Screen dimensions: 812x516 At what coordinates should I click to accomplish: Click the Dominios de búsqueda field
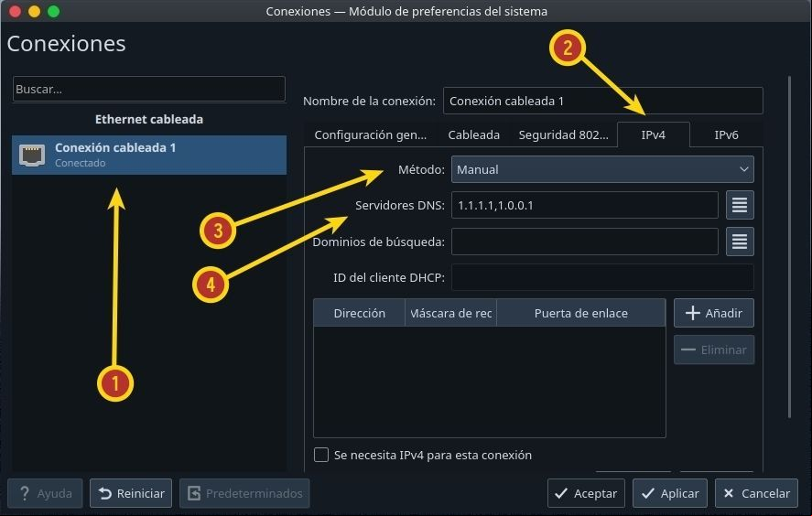(x=585, y=242)
